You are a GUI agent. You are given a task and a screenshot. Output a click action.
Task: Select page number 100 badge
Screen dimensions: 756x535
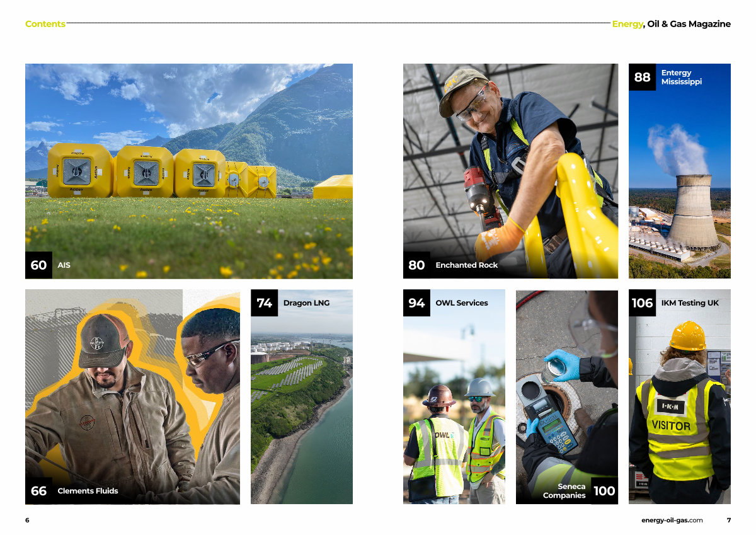coord(604,491)
